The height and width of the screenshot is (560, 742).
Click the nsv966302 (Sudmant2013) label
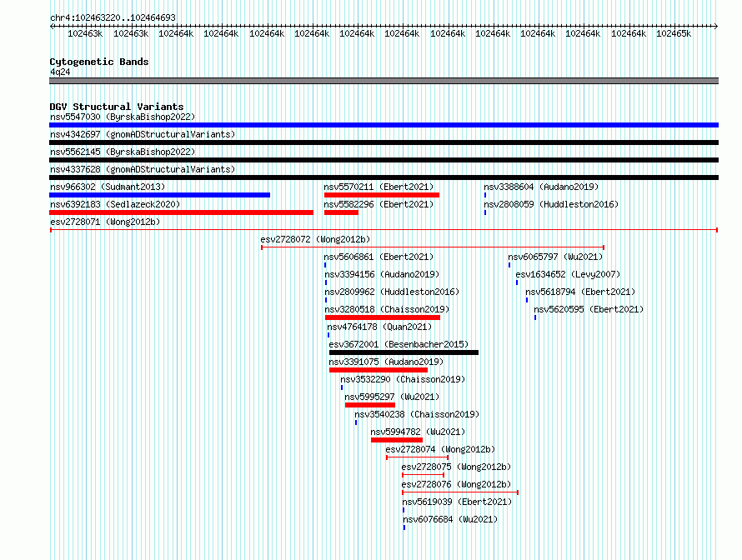tap(108, 187)
